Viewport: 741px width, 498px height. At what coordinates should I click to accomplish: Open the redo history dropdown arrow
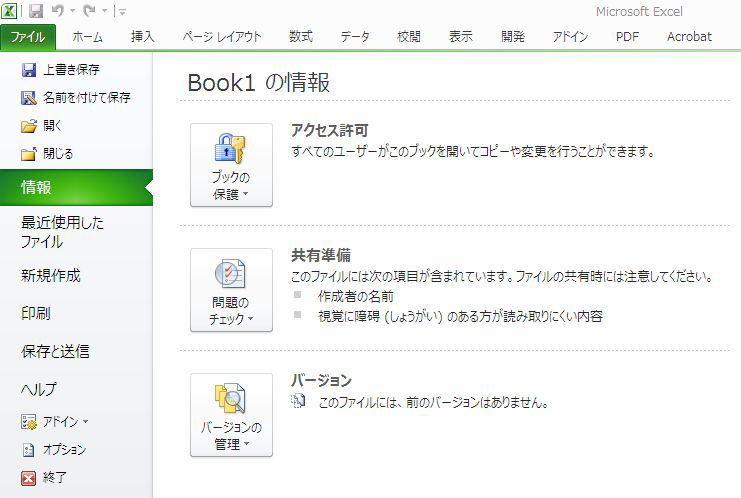click(104, 11)
